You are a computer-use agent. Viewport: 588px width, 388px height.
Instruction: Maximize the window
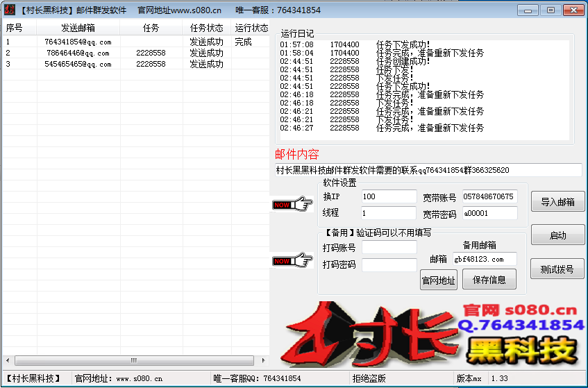(551, 10)
